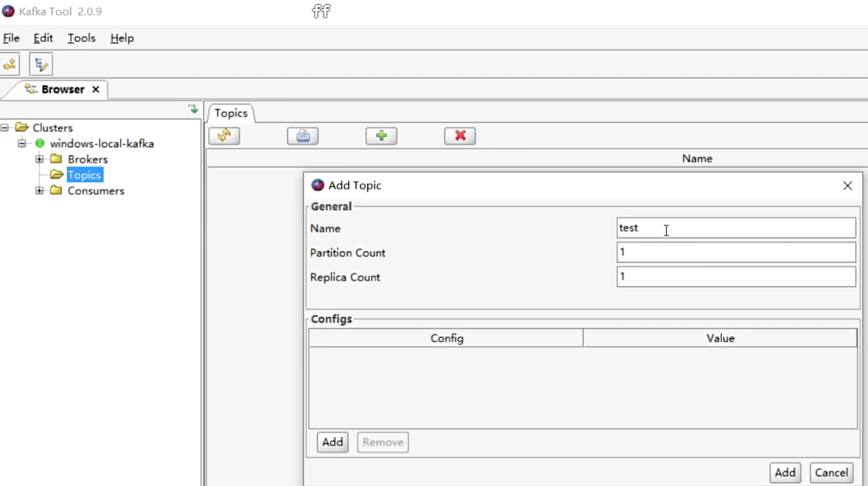Image resolution: width=868 pixels, height=486 pixels.
Task: Click the Partition Count label
Action: pos(348,253)
